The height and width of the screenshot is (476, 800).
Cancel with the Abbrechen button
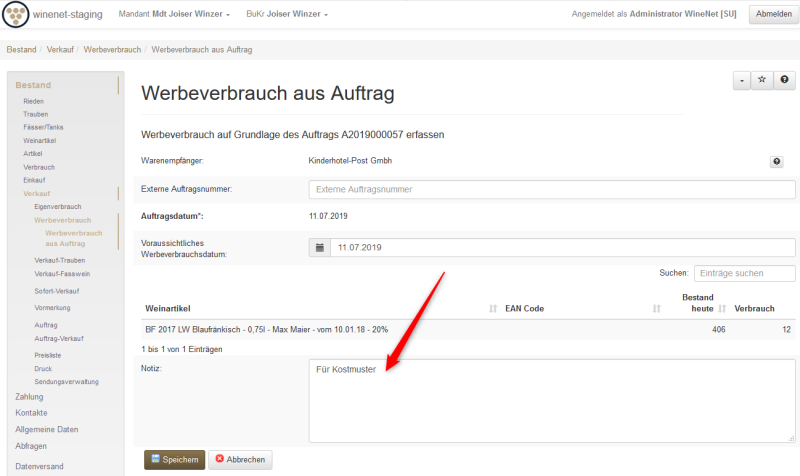pos(240,460)
